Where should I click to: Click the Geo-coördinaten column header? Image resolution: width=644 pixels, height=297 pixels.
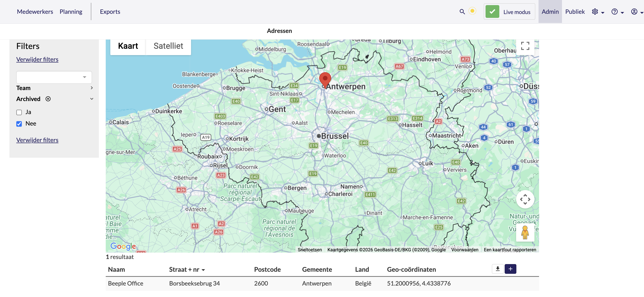click(411, 269)
